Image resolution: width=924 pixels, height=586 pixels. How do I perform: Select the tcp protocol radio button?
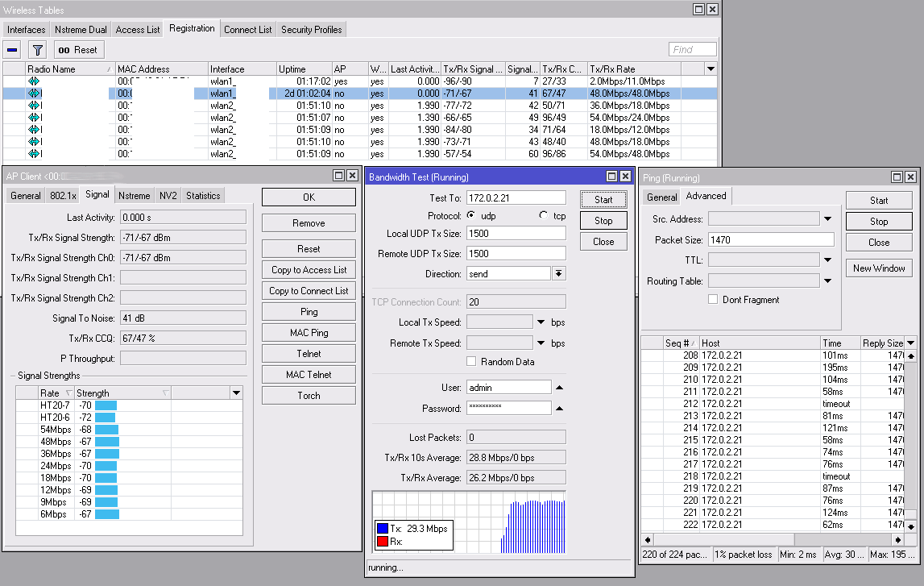coord(543,216)
